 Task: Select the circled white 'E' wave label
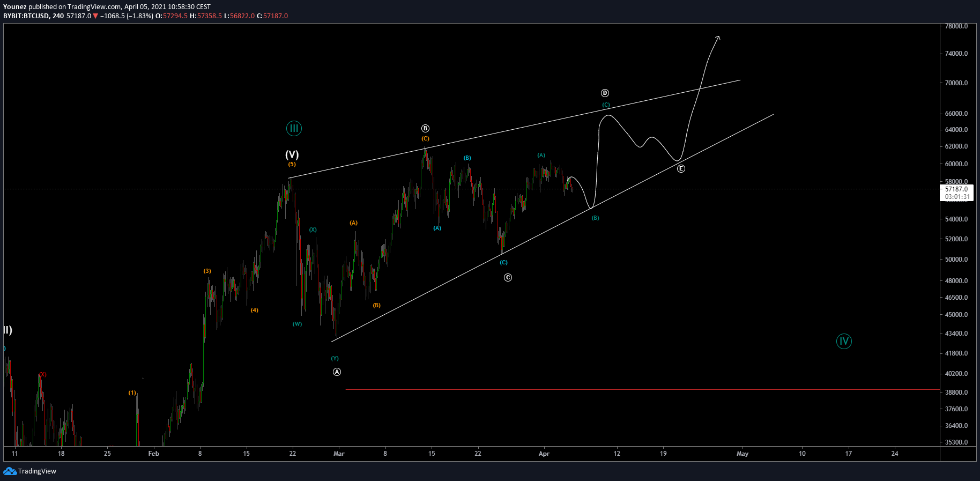pyautogui.click(x=681, y=168)
